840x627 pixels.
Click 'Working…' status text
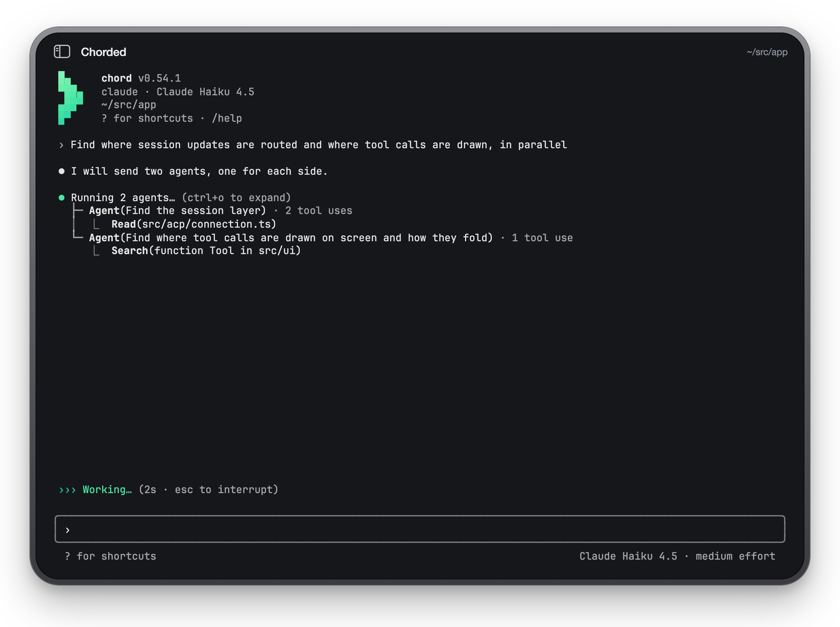tap(107, 490)
